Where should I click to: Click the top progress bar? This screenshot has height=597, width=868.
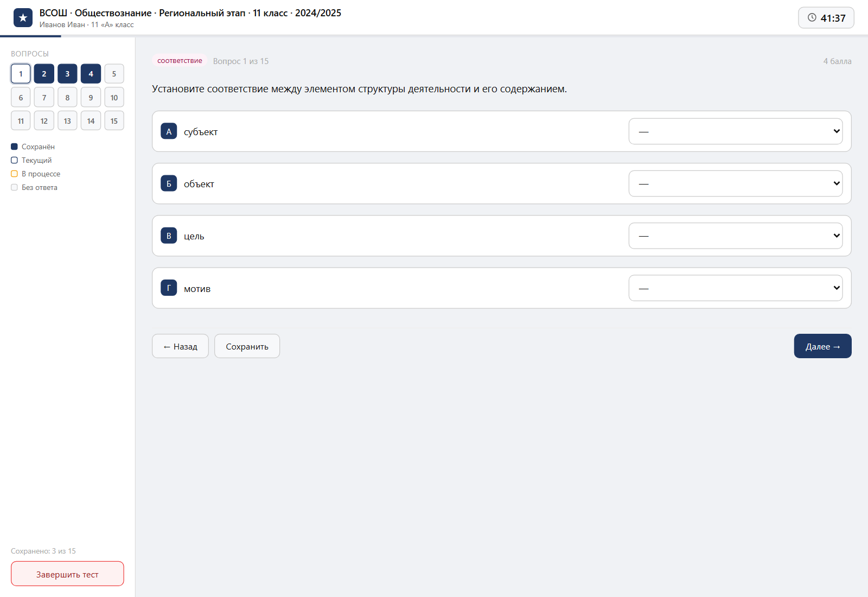(x=434, y=36)
